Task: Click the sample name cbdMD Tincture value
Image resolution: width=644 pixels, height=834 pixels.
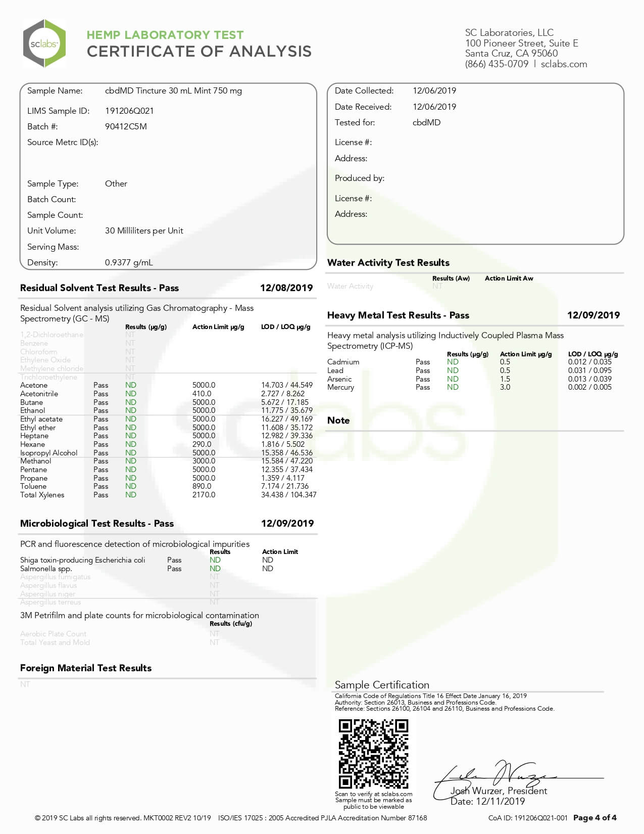Action: tap(173, 91)
